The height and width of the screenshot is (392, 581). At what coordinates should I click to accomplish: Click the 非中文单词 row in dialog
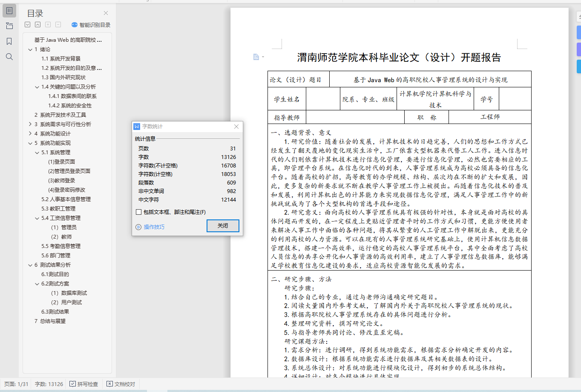(187, 191)
